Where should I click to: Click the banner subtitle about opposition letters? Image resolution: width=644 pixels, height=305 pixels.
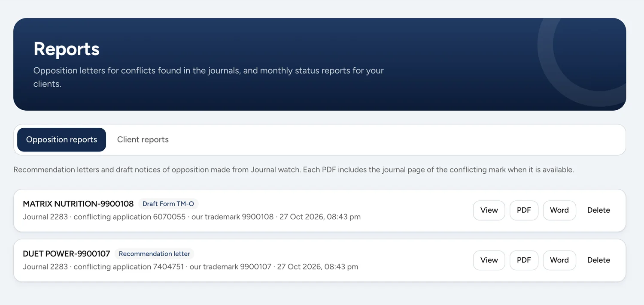209,77
